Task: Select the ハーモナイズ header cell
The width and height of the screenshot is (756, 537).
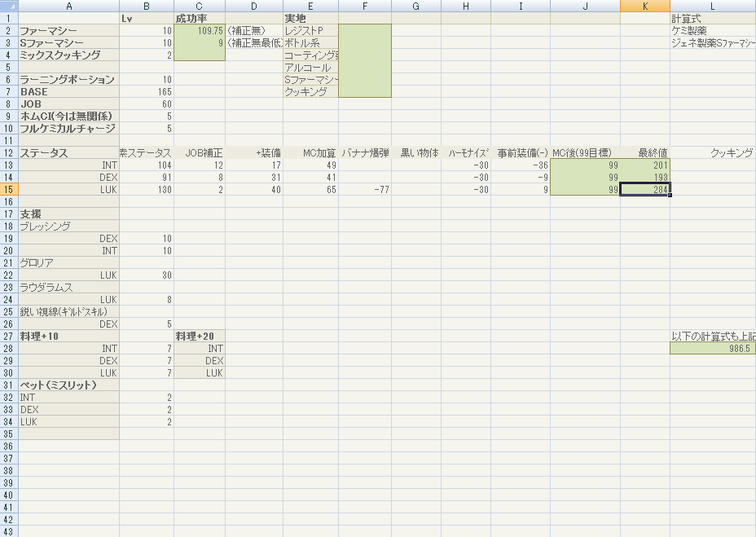Action: (466, 153)
